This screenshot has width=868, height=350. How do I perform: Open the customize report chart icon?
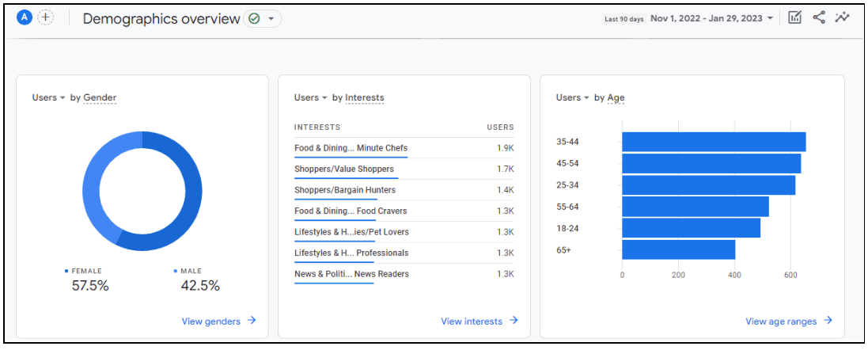(x=795, y=17)
